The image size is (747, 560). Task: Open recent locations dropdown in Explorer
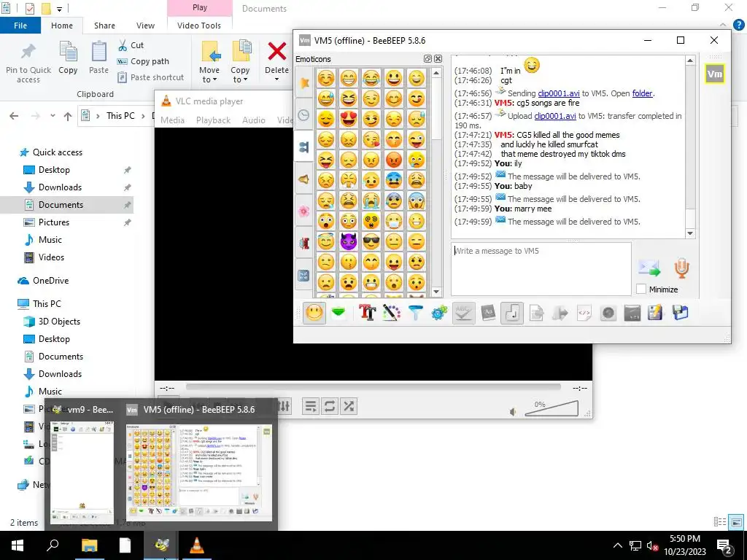pyautogui.click(x=53, y=116)
